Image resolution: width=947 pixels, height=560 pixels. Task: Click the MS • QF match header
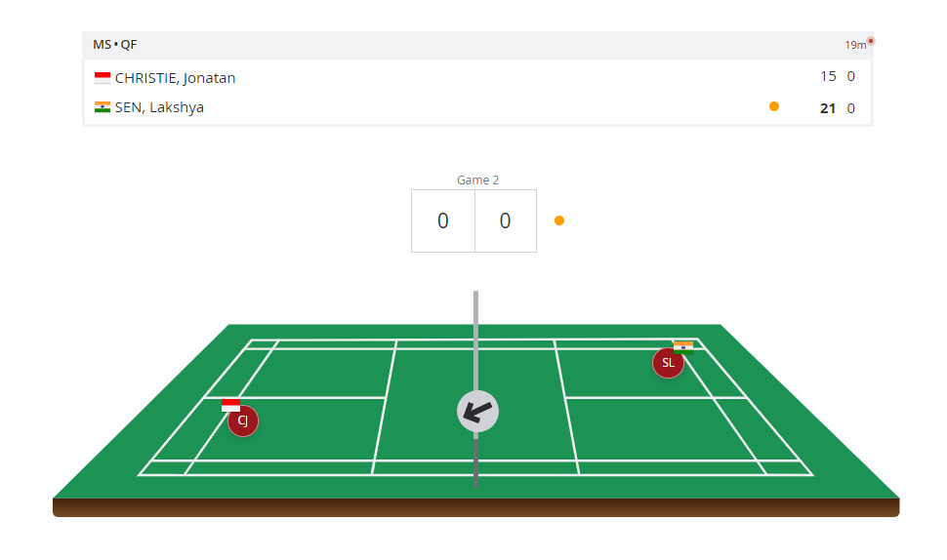(x=115, y=44)
